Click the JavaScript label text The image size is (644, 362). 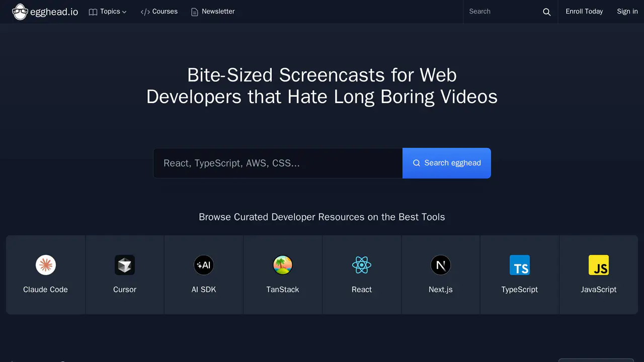(599, 290)
